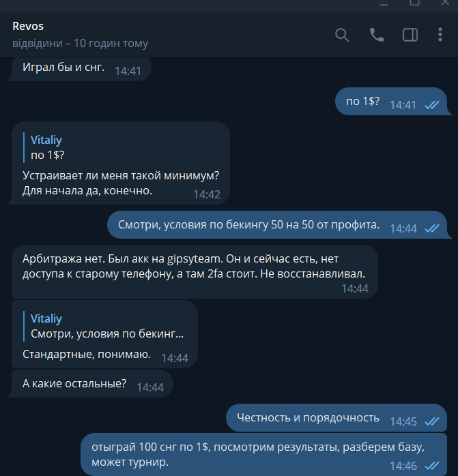Click the read checkmarks on 'по 1$?' message
Image resolution: width=458 pixels, height=476 pixels.
click(432, 105)
